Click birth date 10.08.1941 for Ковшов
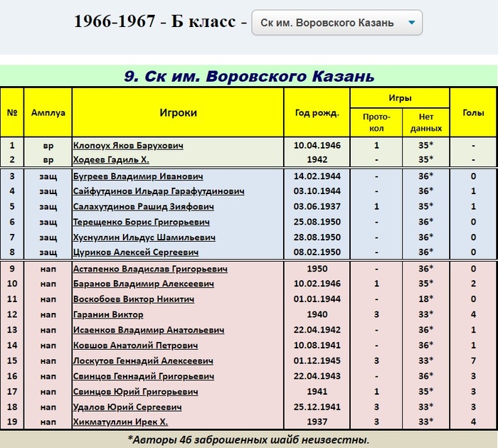 click(x=317, y=345)
